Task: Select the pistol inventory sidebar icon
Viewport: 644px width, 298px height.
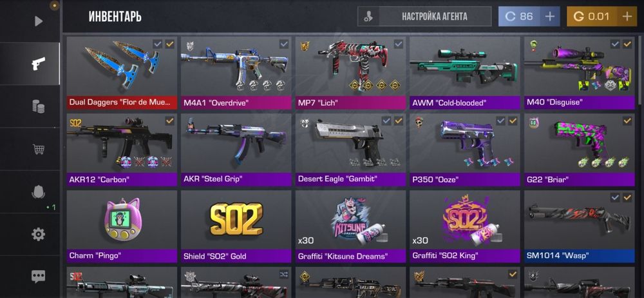Action: pyautogui.click(x=38, y=64)
